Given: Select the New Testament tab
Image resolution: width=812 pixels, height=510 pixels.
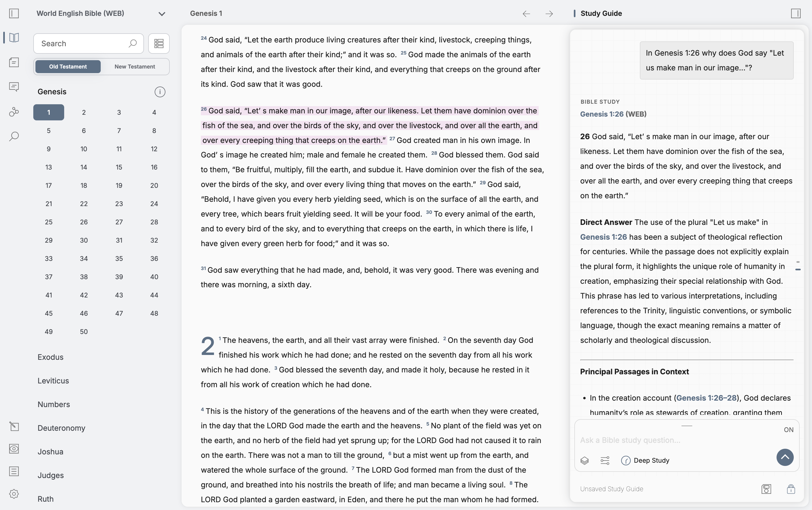Looking at the screenshot, I should tap(135, 67).
